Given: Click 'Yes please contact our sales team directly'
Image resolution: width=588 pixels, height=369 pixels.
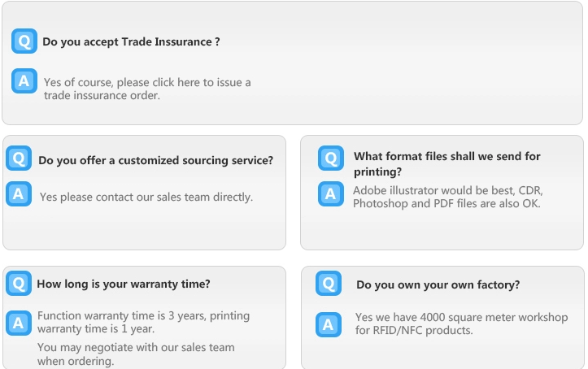Looking at the screenshot, I should pos(146,197).
